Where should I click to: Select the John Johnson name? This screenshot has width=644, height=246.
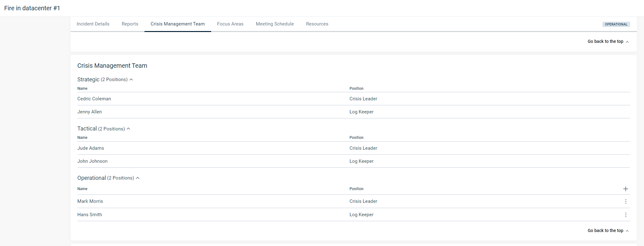point(92,161)
